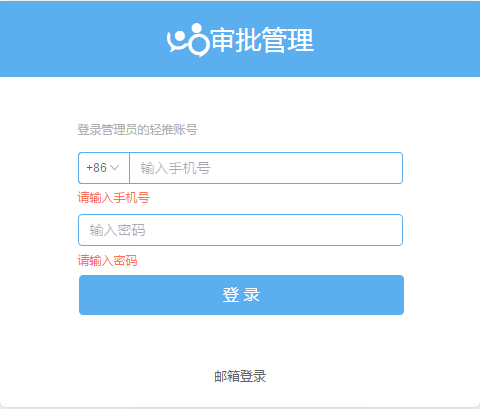Click the large round figure in logo
480x409 pixels.
[199, 40]
